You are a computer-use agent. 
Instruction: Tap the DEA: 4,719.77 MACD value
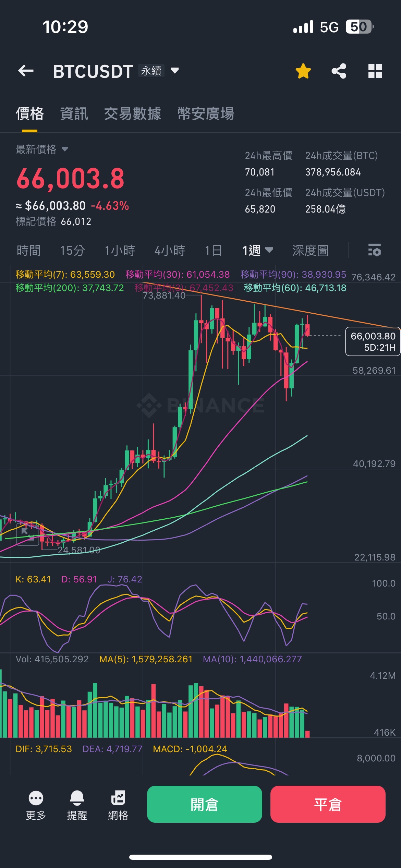click(x=112, y=749)
